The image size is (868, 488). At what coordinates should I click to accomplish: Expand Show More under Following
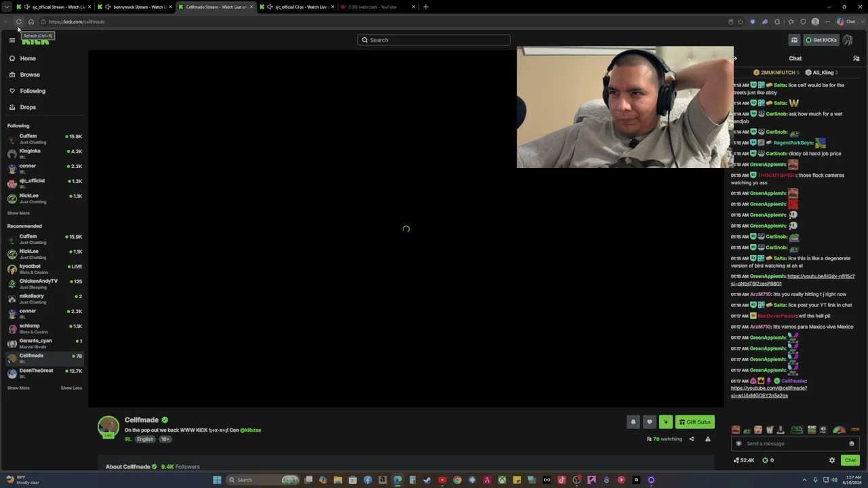18,213
